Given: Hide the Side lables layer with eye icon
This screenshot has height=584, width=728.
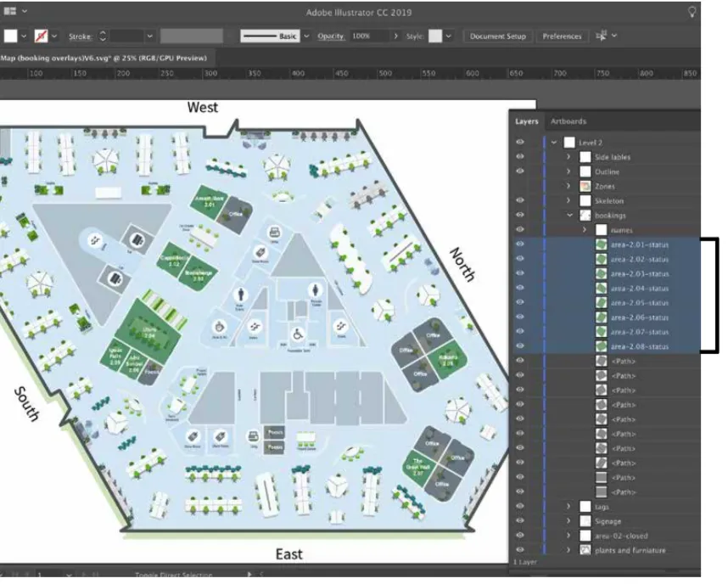Looking at the screenshot, I should 520,157.
